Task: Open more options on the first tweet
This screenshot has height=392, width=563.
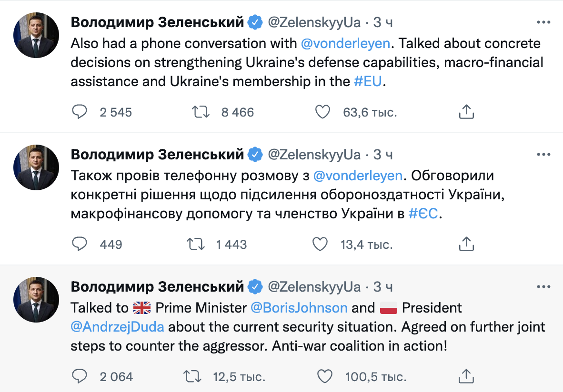Action: coord(543,22)
